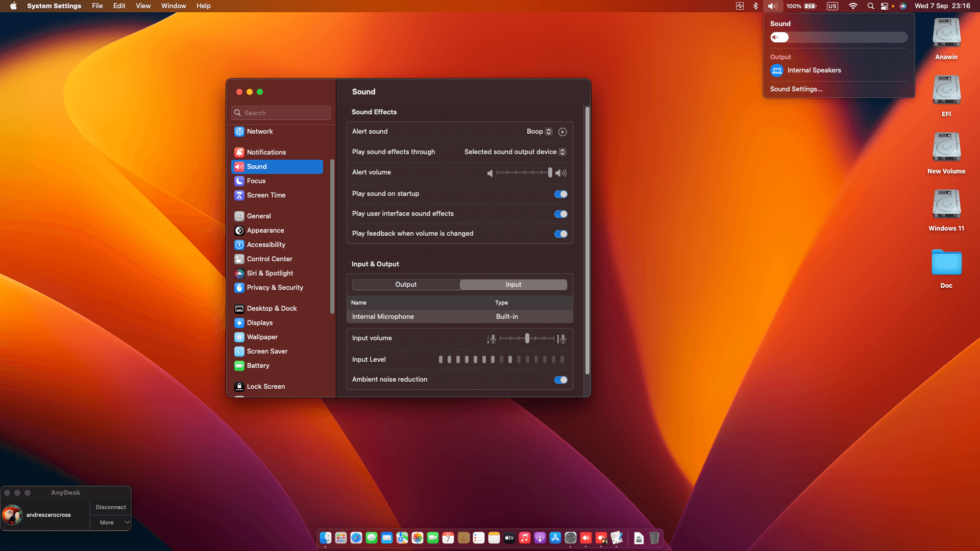Open Finder from the Dock
Screen dimensions: 980x551
[x=326, y=538]
